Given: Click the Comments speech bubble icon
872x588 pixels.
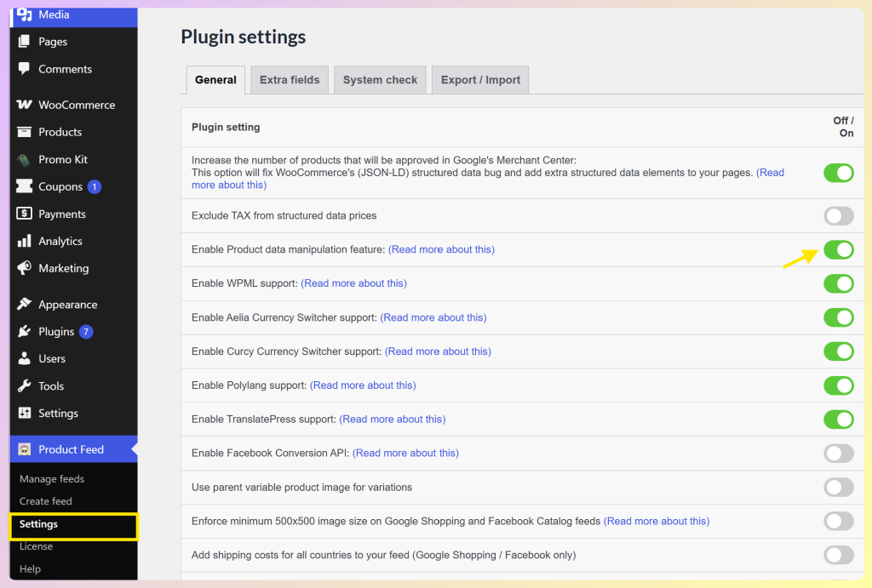Looking at the screenshot, I should coord(24,68).
